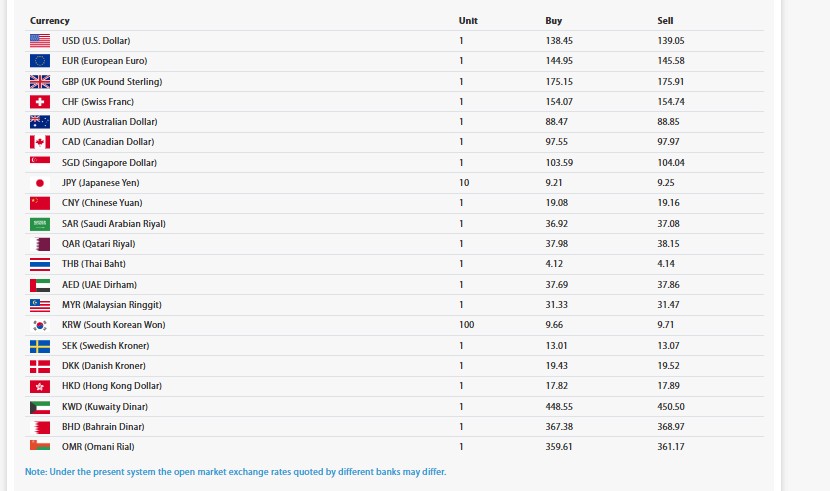Select the AUD (Australian Dollar) label
Screen dimensions: 830x491
pyautogui.click(x=109, y=122)
